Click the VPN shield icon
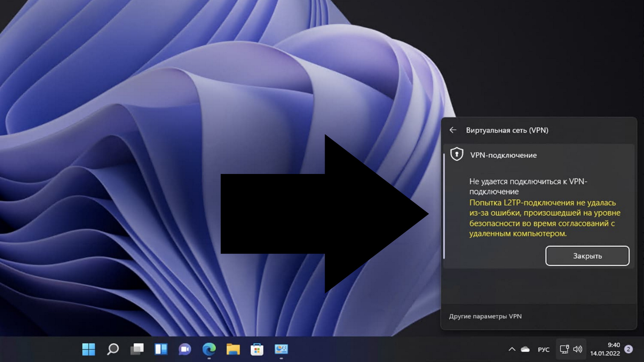 coord(457,155)
